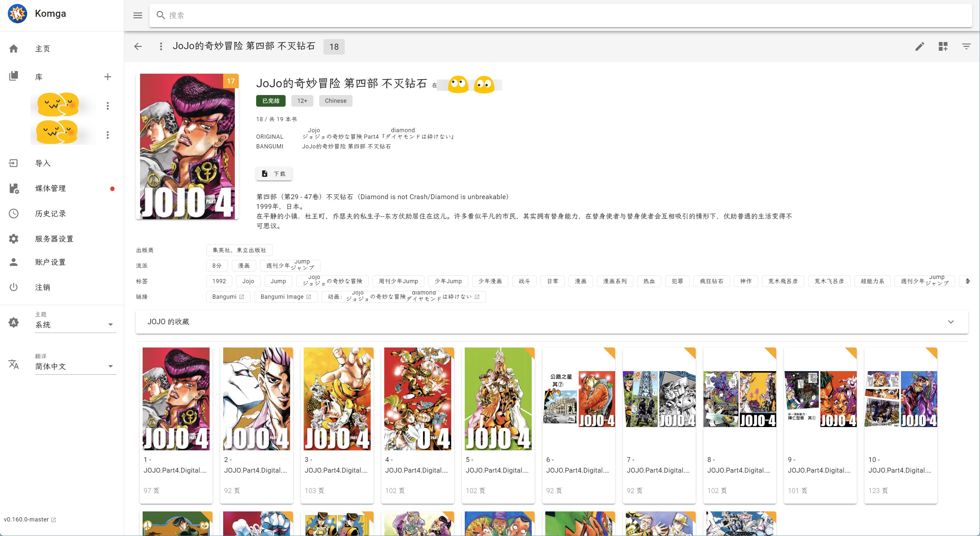The height and width of the screenshot is (536, 980).
Task: Click the multi-select grid icon
Action: [943, 46]
